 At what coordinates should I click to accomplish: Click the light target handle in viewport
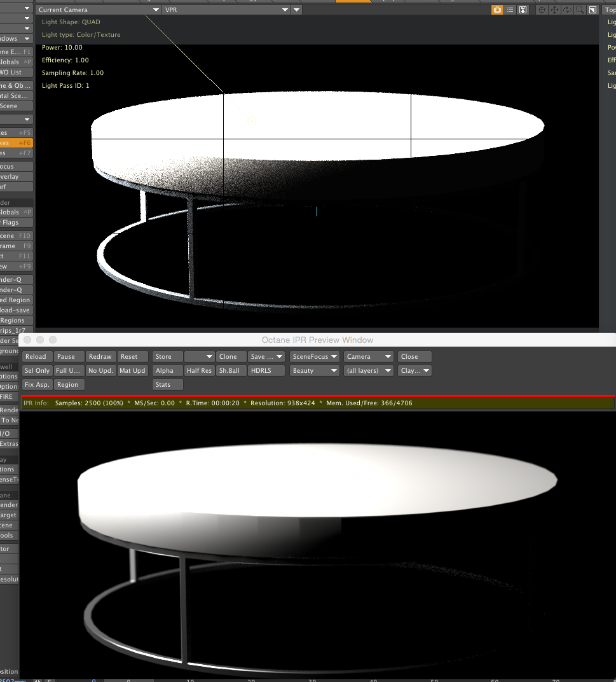(x=252, y=121)
